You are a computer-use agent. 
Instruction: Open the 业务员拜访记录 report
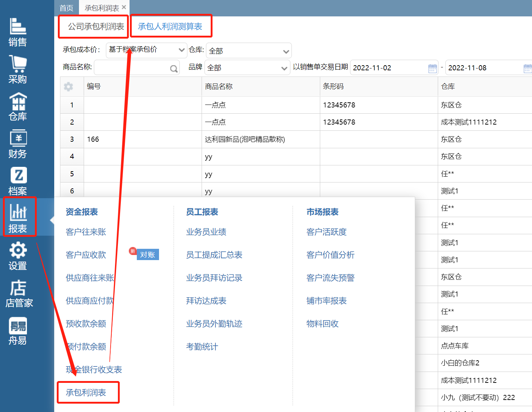click(x=214, y=278)
